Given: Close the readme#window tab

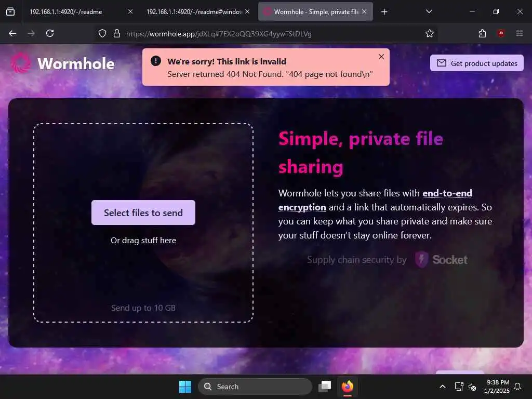Looking at the screenshot, I should 247,11.
